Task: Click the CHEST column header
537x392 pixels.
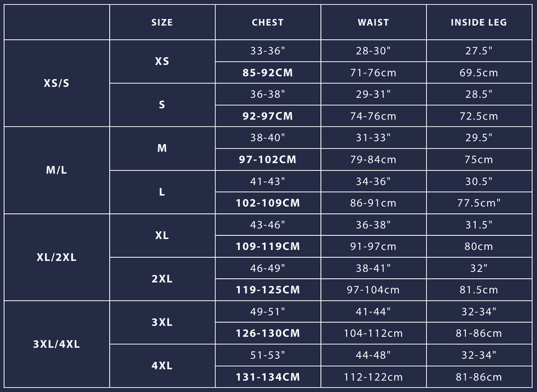Action: click(268, 22)
